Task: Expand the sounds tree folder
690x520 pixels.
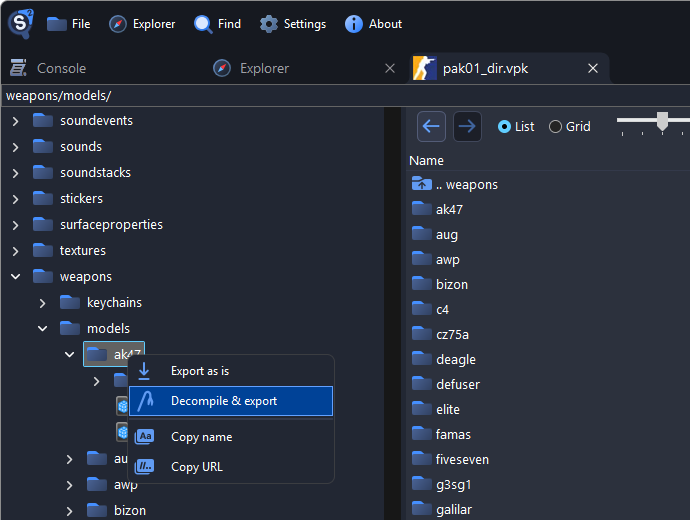Action: 15,147
